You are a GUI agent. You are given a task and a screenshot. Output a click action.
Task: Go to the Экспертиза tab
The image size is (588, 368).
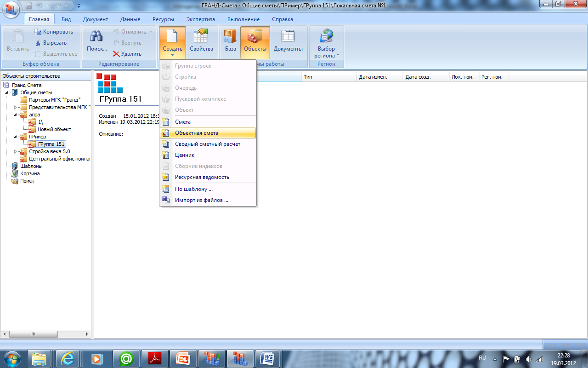click(200, 19)
